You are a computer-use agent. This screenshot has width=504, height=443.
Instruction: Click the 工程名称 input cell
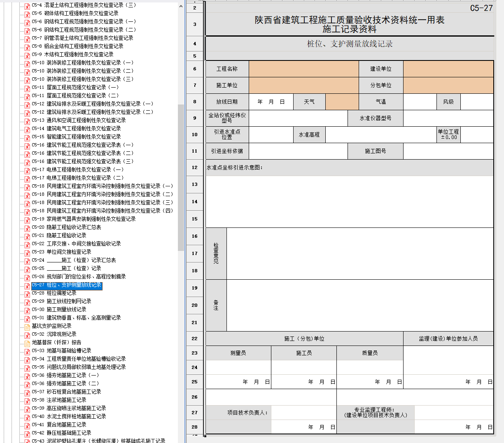click(303, 69)
